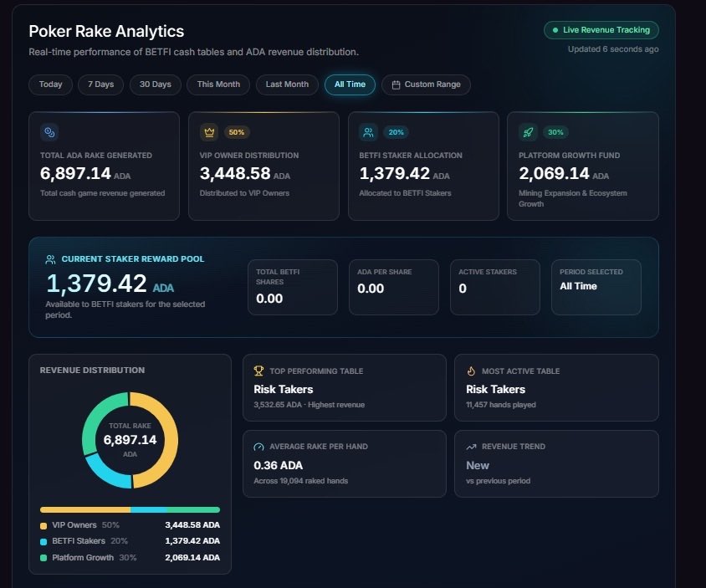The width and height of the screenshot is (706, 588).
Task: Click blue BETFI Stakers legend swatch
Action: click(x=43, y=542)
